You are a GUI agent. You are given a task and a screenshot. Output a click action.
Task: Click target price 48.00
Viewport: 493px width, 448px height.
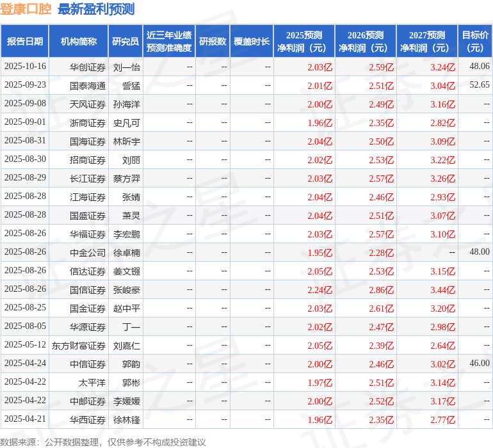coord(480,252)
